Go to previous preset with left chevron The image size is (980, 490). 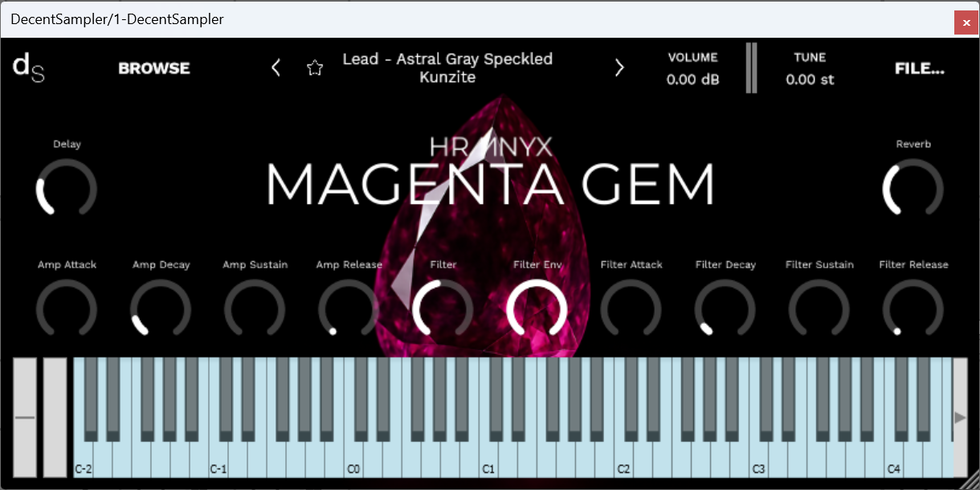point(276,67)
